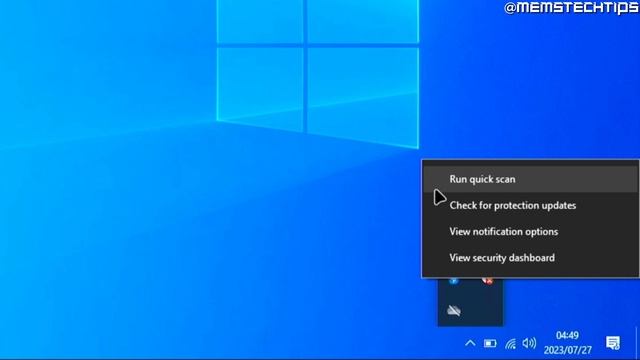Open the Action Center notifications icon
Viewport: 640px width, 360px height.
613,343
